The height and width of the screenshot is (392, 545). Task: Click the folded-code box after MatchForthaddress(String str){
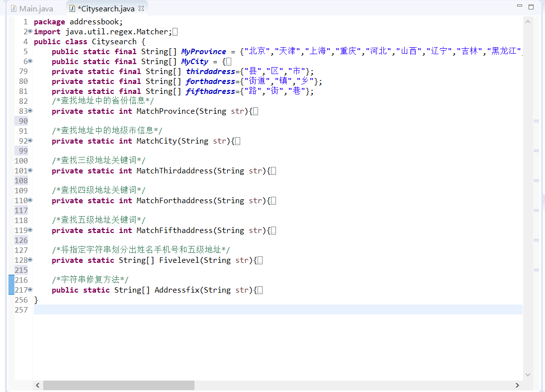[273, 201]
